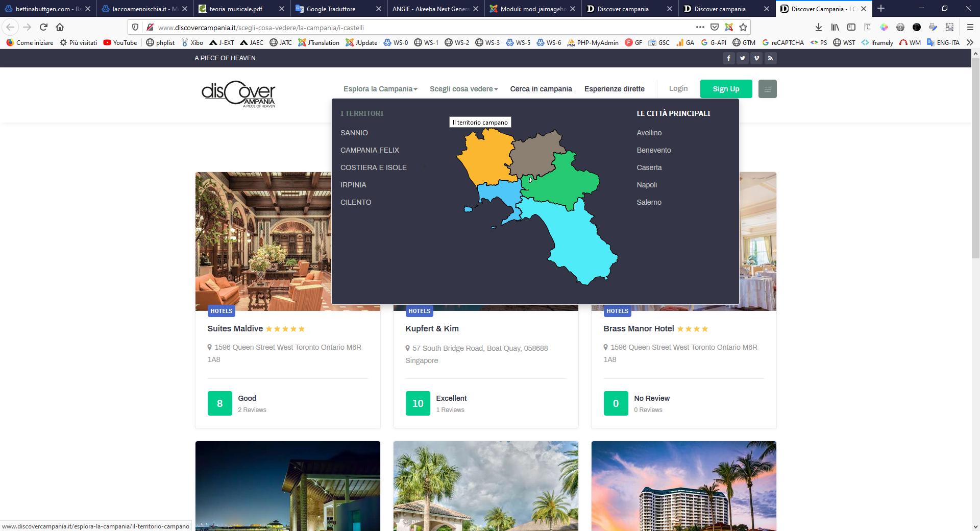Open tracking protection shield panel

pyautogui.click(x=135, y=27)
